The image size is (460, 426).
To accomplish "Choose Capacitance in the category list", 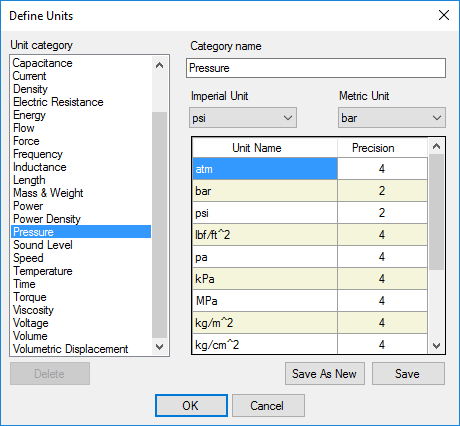I will coord(42,63).
